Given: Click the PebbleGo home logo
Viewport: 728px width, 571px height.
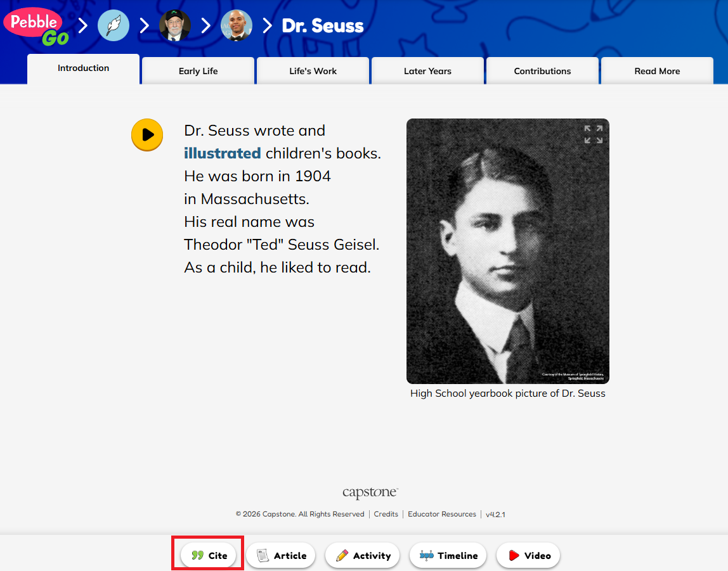Looking at the screenshot, I should (36, 27).
